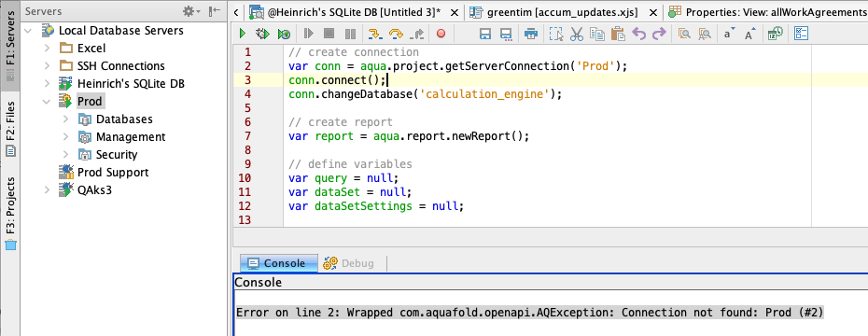Expand the QAks3 server node
Image resolution: width=868 pixels, height=336 pixels.
[x=48, y=189]
